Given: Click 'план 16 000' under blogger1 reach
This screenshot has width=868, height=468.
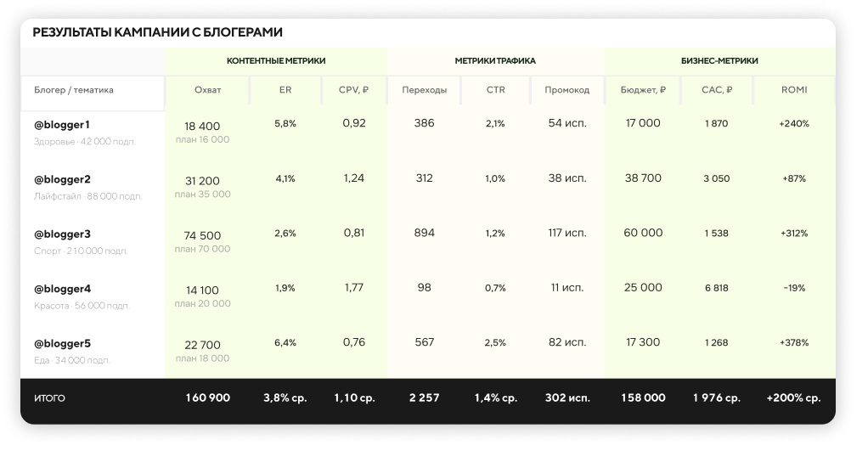Looking at the screenshot, I should [x=202, y=139].
